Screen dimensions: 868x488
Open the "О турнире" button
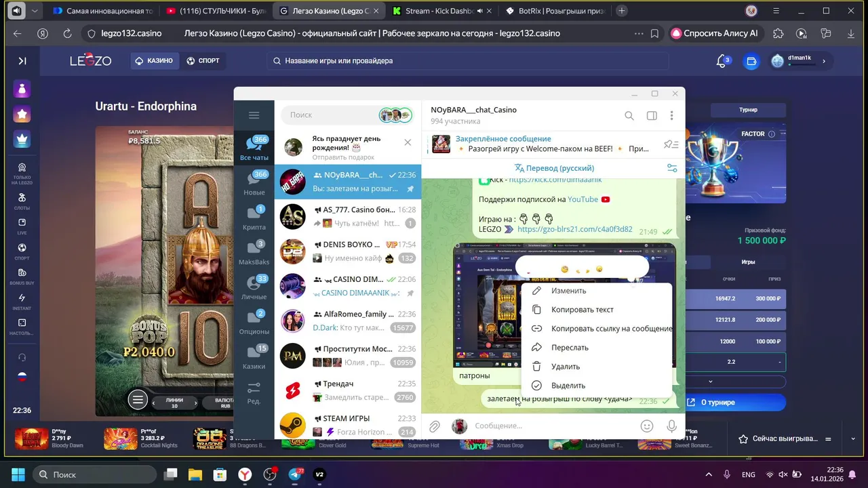pyautogui.click(x=734, y=403)
